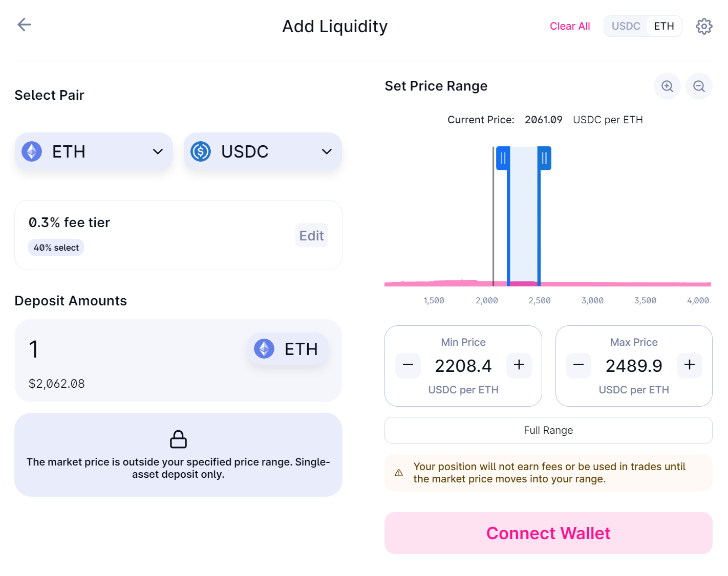
Task: Expand the ETH token pair dropdown
Action: coord(94,151)
